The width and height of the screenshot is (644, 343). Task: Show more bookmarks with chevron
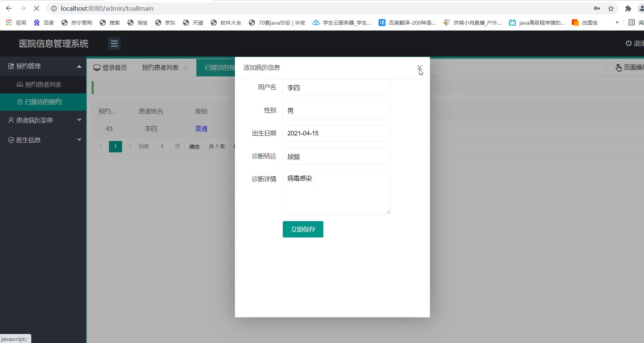pyautogui.click(x=617, y=23)
